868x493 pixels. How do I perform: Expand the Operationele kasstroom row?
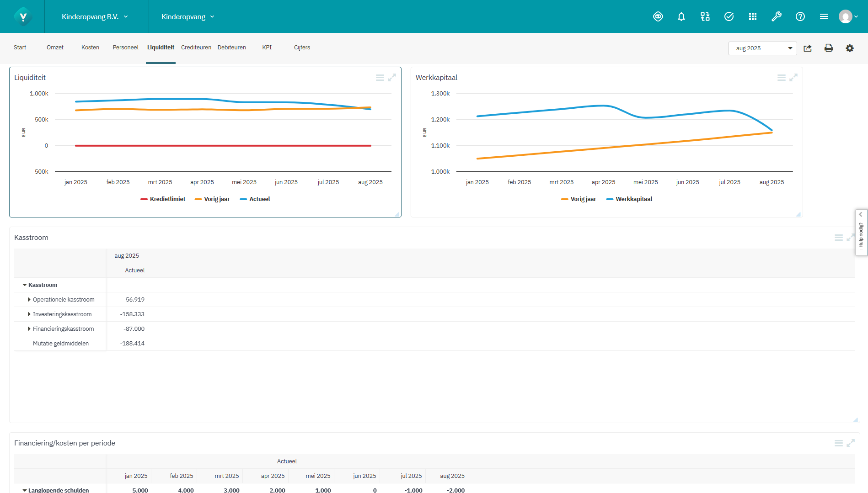pyautogui.click(x=29, y=300)
